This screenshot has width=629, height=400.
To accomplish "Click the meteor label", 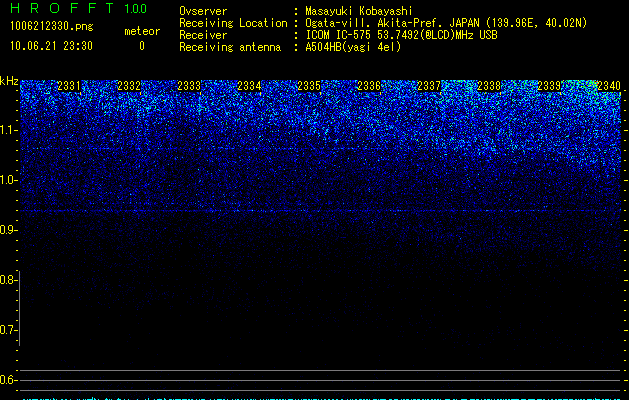I will click(142, 31).
